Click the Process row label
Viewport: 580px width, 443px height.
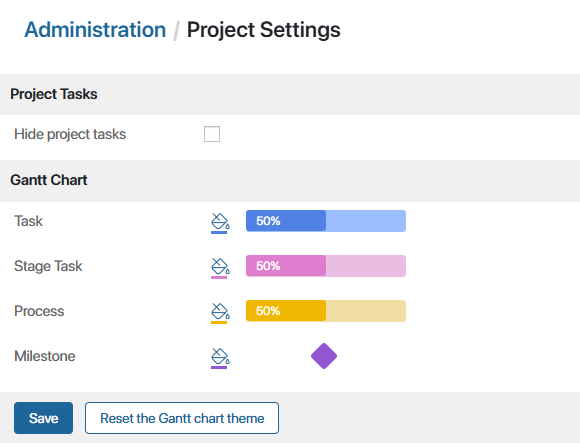(x=39, y=311)
